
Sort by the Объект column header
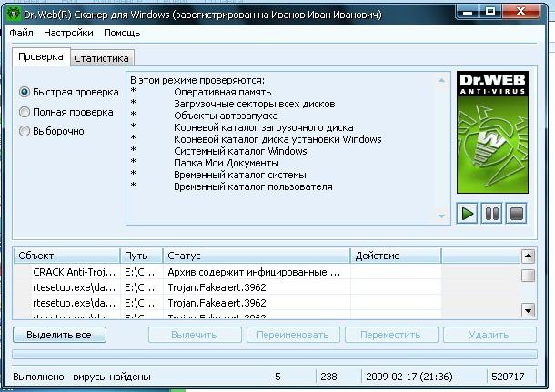(66, 256)
